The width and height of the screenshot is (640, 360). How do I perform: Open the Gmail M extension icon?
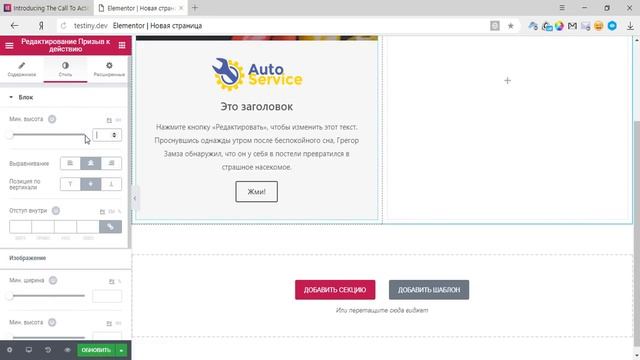(x=572, y=26)
